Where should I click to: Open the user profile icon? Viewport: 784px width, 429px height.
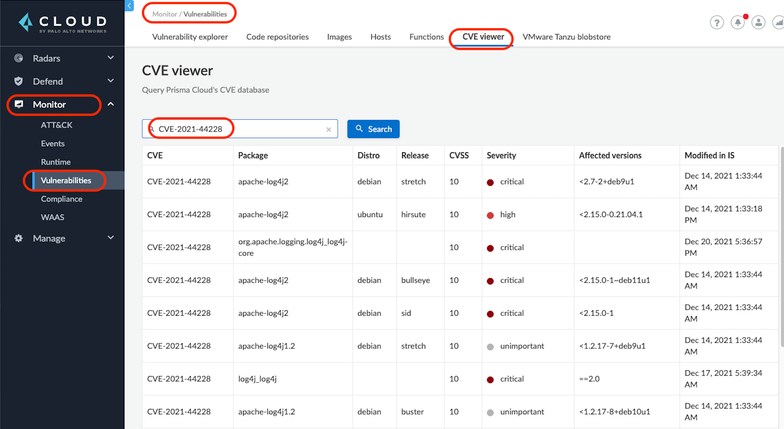click(759, 23)
